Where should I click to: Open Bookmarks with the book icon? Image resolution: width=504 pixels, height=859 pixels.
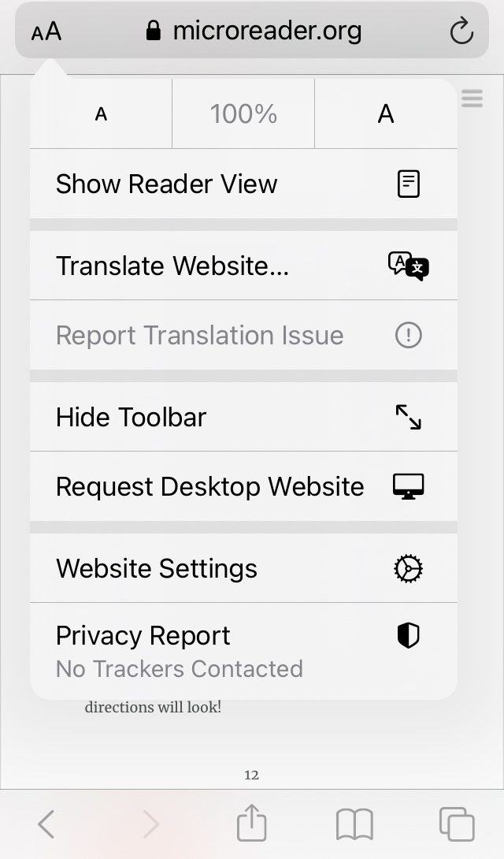click(x=354, y=824)
